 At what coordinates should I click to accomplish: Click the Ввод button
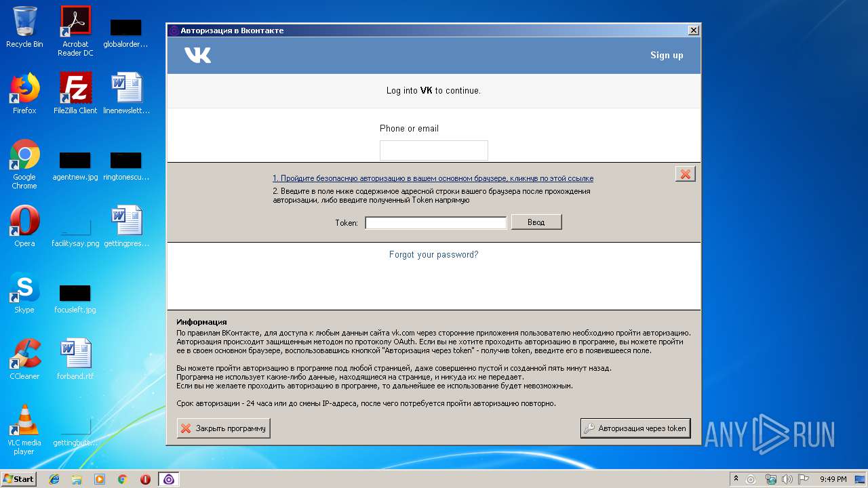pos(536,222)
